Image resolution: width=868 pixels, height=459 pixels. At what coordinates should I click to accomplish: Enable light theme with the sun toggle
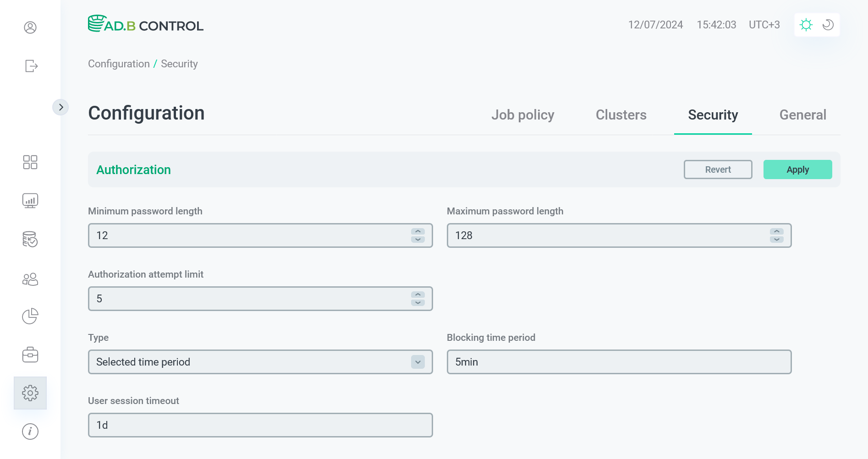pos(806,25)
